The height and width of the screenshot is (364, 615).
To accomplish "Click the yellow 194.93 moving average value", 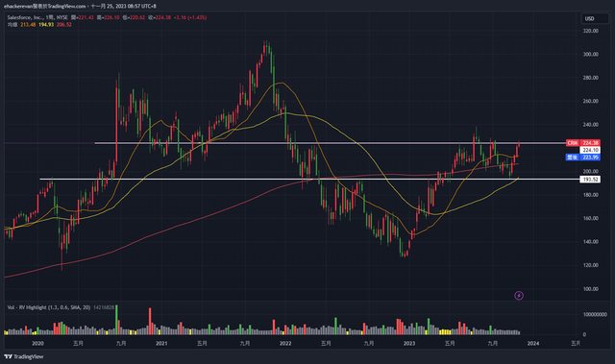I will click(x=46, y=24).
